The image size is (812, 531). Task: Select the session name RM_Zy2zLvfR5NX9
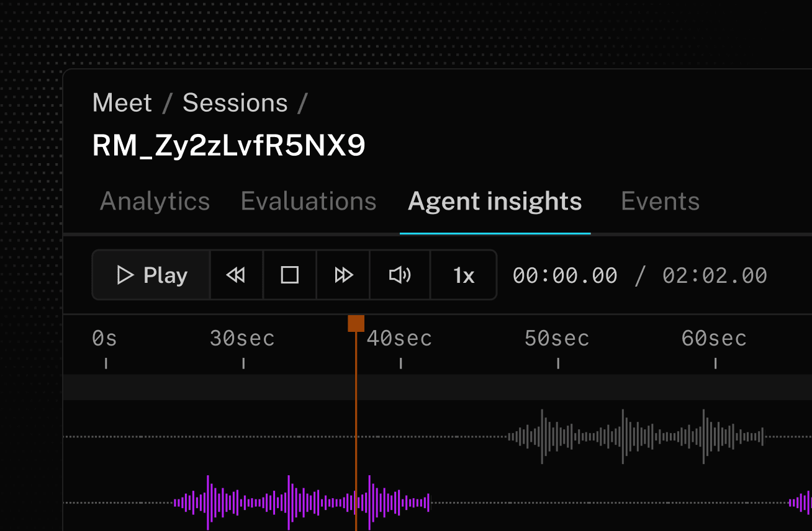point(228,145)
